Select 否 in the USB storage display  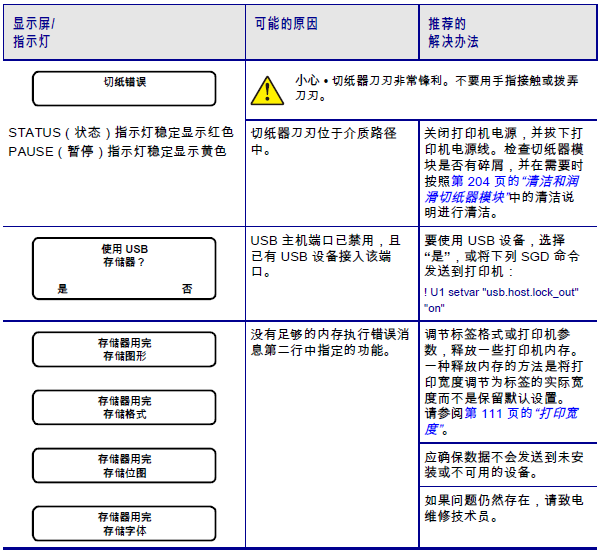187,288
